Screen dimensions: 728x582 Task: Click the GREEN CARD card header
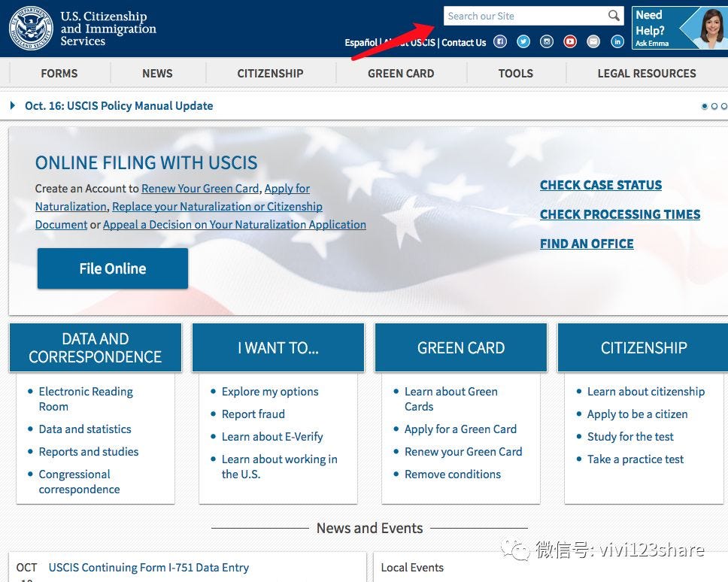(x=461, y=347)
